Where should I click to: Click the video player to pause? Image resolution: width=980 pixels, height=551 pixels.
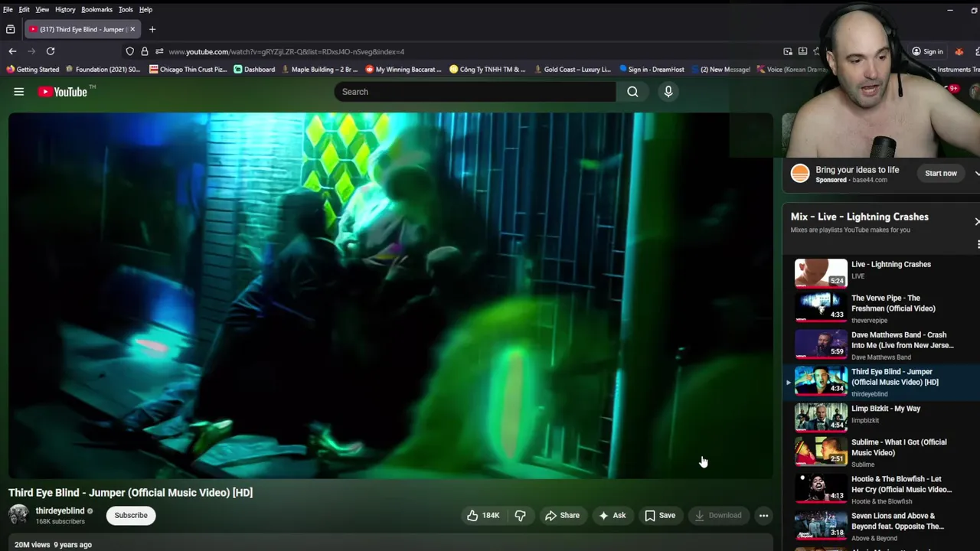pyautogui.click(x=390, y=295)
